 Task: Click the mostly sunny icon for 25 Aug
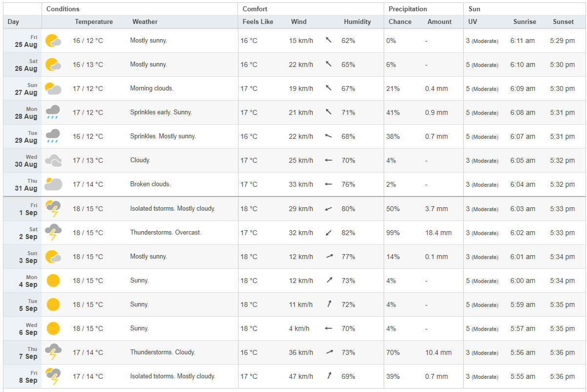(x=53, y=41)
